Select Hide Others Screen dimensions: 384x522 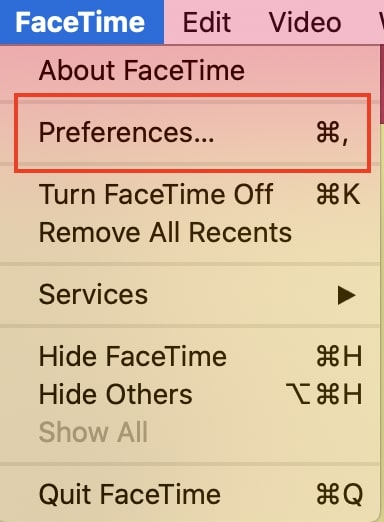pos(190,394)
